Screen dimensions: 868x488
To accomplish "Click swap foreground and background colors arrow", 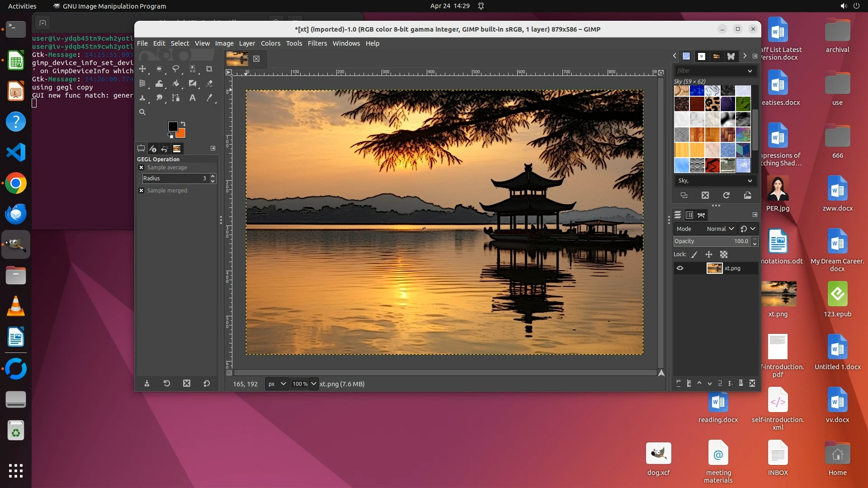I will (183, 123).
